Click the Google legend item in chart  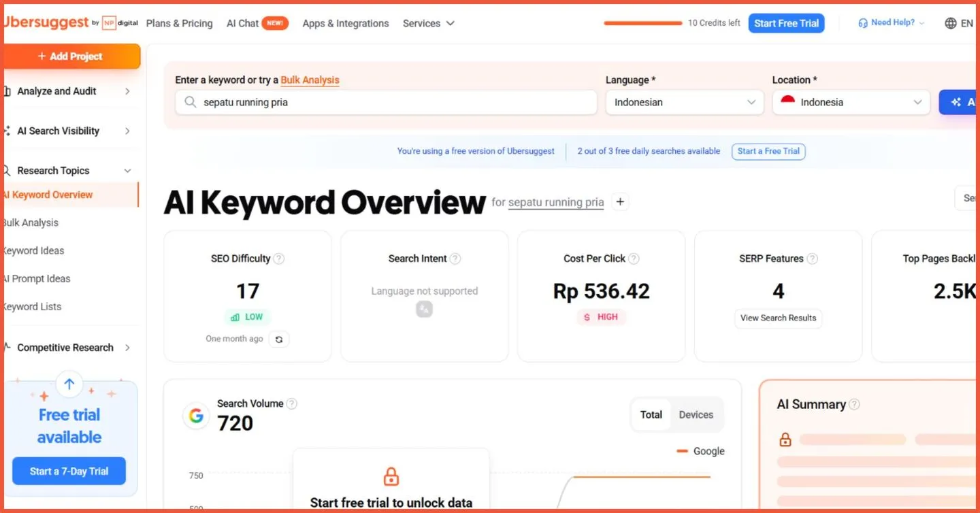click(x=701, y=451)
